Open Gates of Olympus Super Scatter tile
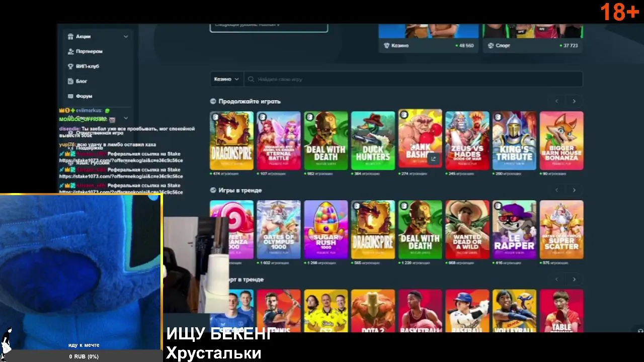644x362 pixels. (561, 229)
